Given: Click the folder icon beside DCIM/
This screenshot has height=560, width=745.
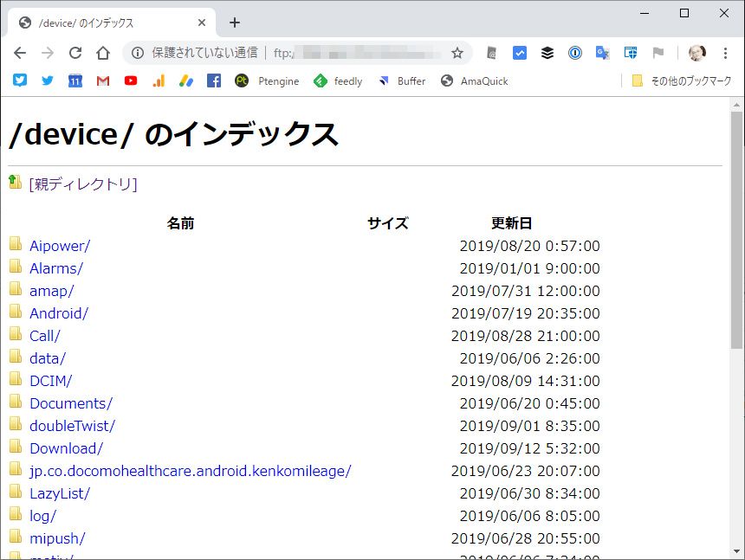Looking at the screenshot, I should pos(16,379).
